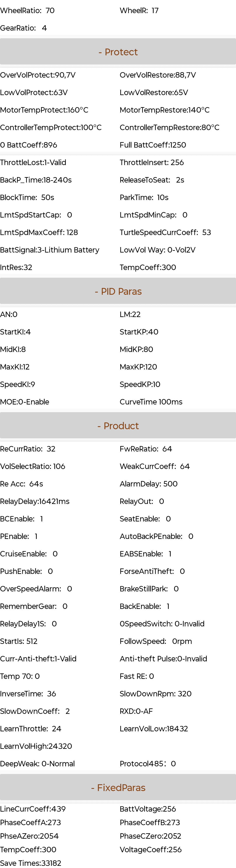This screenshot has width=236, height=868.
Task: Open the BattSignal Lithium Battery setting
Action: [x=49, y=250]
